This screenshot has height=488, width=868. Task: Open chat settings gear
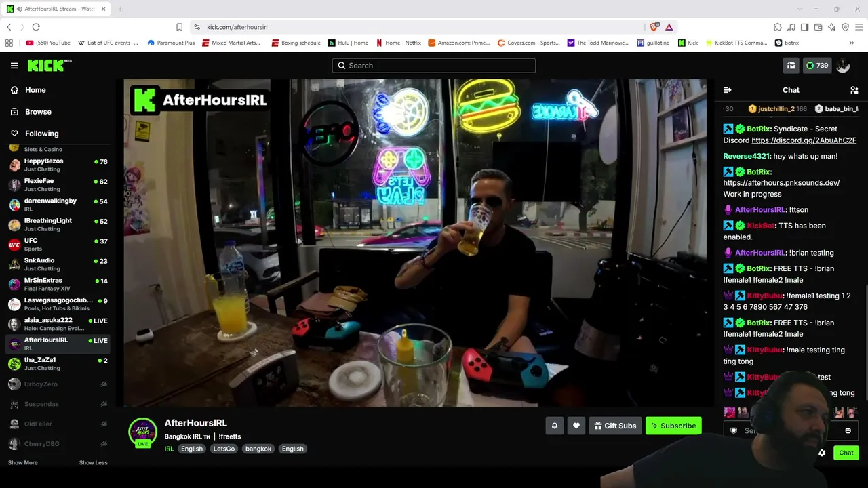click(x=822, y=453)
